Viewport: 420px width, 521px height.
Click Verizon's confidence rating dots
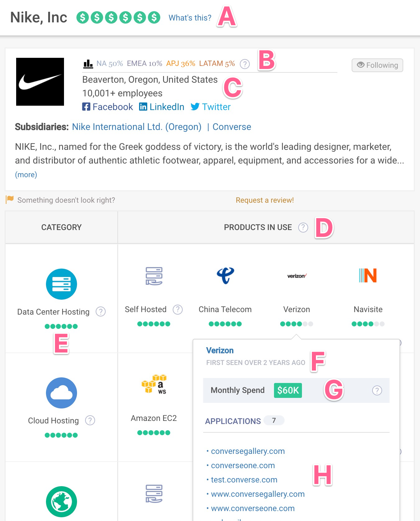click(296, 324)
